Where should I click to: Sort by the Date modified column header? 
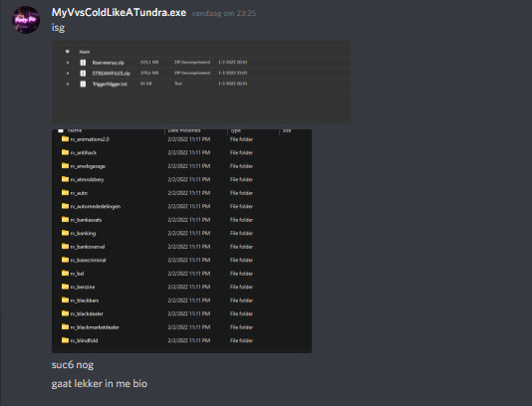(x=184, y=130)
